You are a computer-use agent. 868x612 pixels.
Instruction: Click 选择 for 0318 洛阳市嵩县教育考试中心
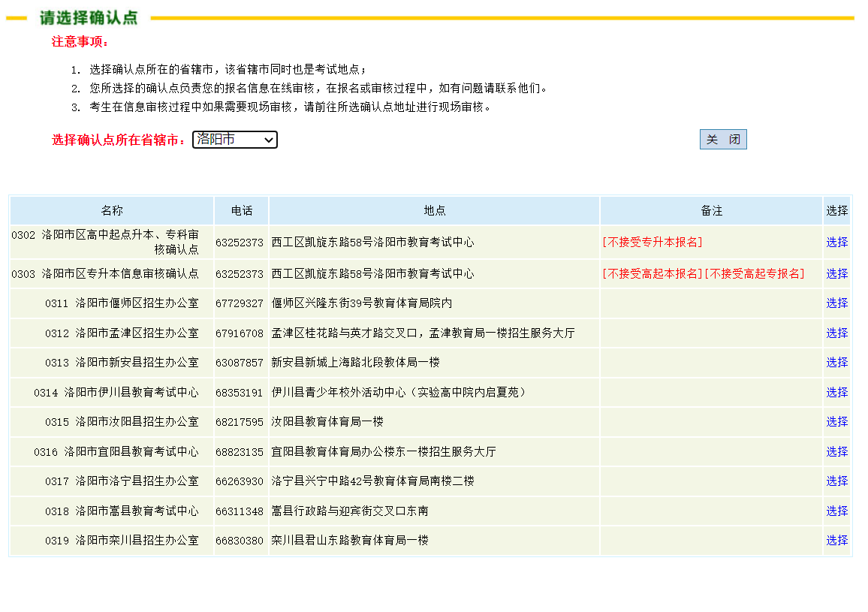pos(836,511)
